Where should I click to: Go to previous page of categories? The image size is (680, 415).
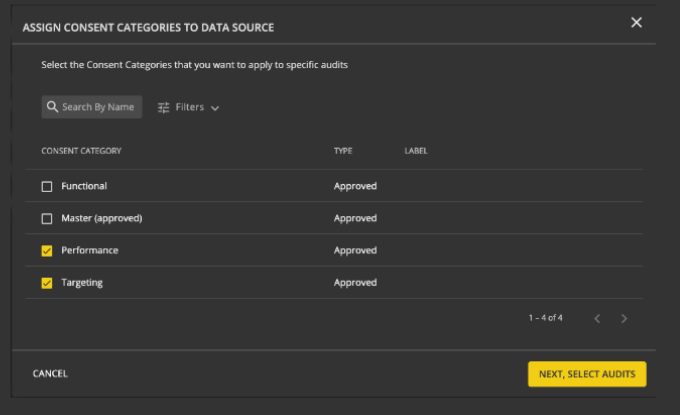(x=597, y=318)
